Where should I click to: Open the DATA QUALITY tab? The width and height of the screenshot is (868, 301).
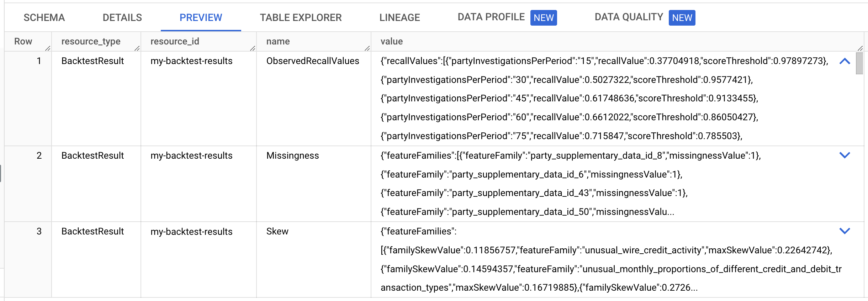click(x=628, y=16)
